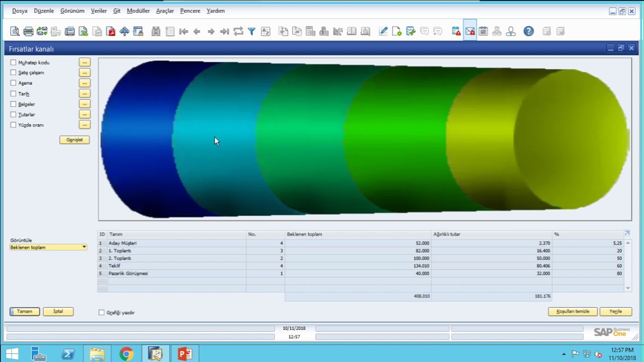Click the Sort table A-Z icon
Image resolution: width=644 pixels, height=362 pixels.
click(266, 31)
